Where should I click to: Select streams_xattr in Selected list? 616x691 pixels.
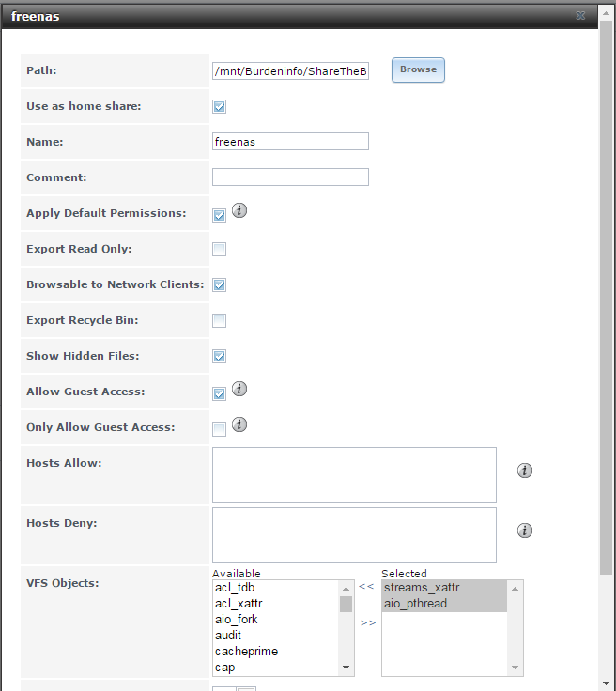point(444,588)
